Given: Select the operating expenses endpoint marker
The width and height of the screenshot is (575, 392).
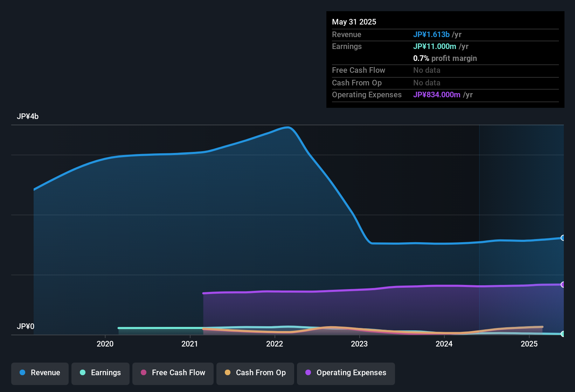Looking at the screenshot, I should pyautogui.click(x=563, y=285).
